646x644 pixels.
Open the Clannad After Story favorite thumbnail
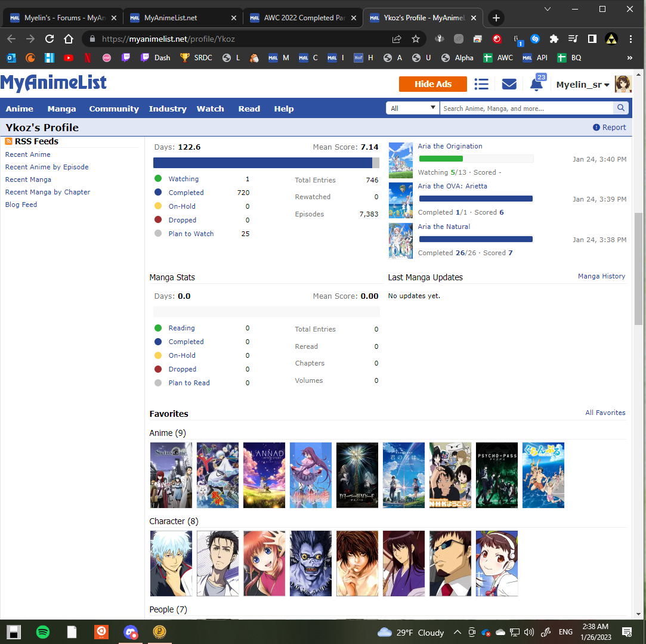point(264,475)
